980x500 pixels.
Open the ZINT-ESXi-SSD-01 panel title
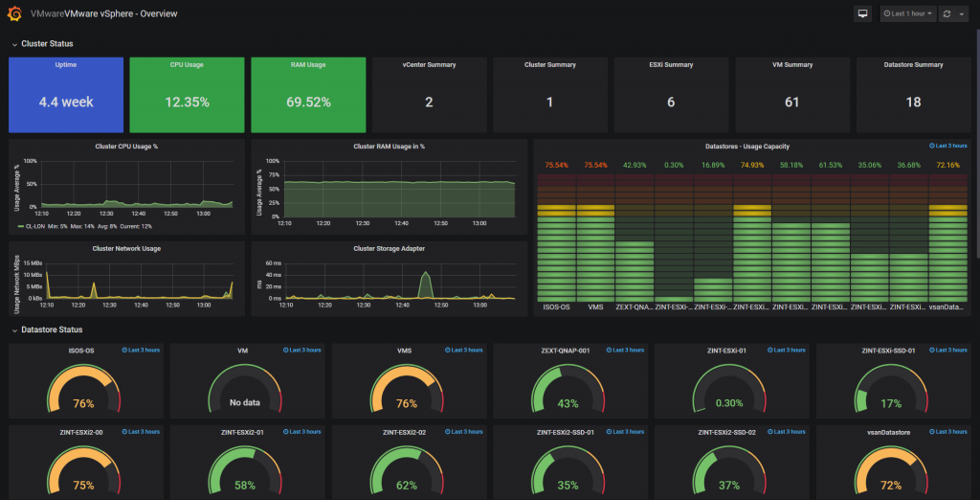889,351
